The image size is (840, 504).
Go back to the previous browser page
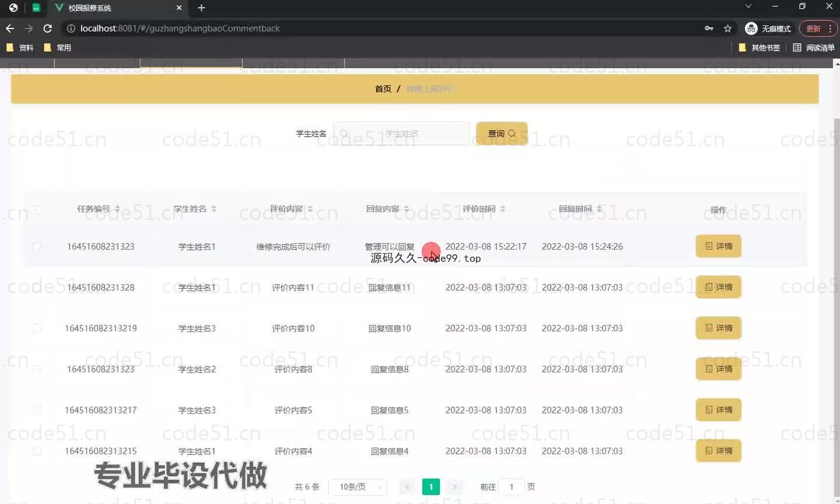10,28
